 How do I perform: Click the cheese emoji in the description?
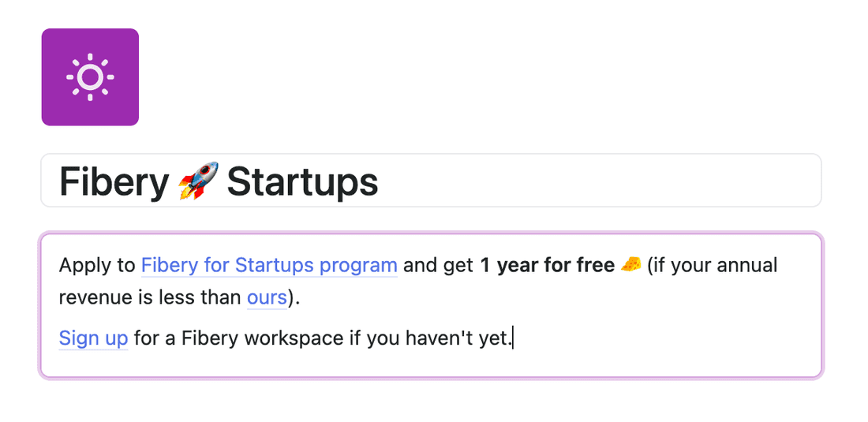point(630,266)
